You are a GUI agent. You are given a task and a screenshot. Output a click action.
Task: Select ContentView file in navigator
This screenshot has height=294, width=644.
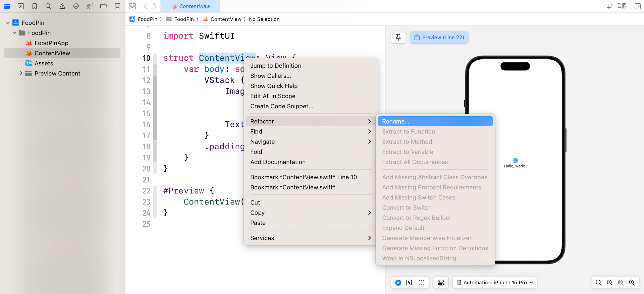pyautogui.click(x=62, y=53)
